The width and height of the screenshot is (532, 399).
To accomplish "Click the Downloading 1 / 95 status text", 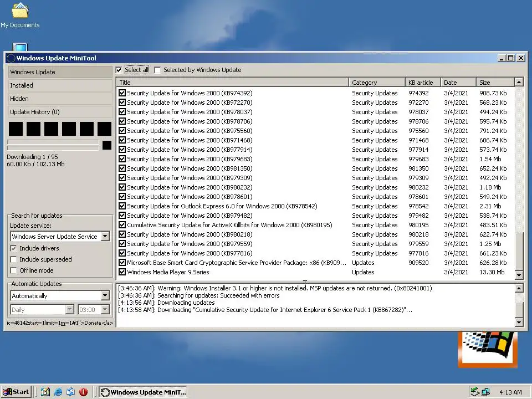I will pyautogui.click(x=32, y=157).
